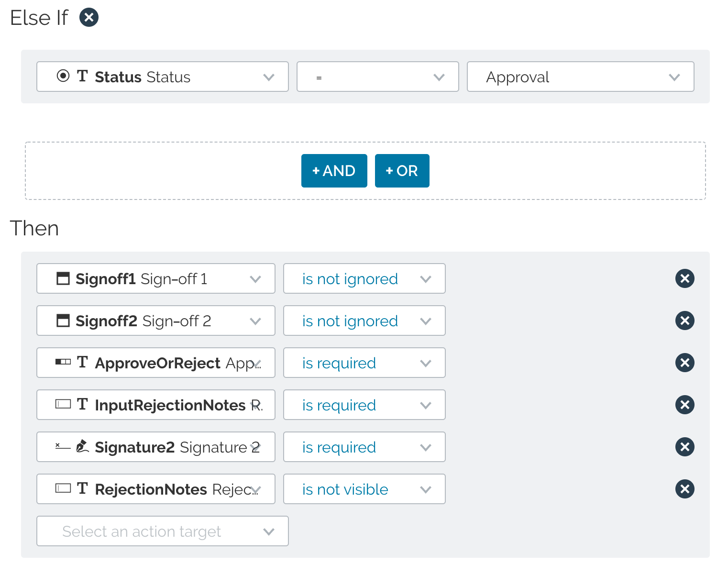Change RejectionNotes 'is not visible' action
The width and height of the screenshot is (728, 575).
364,489
